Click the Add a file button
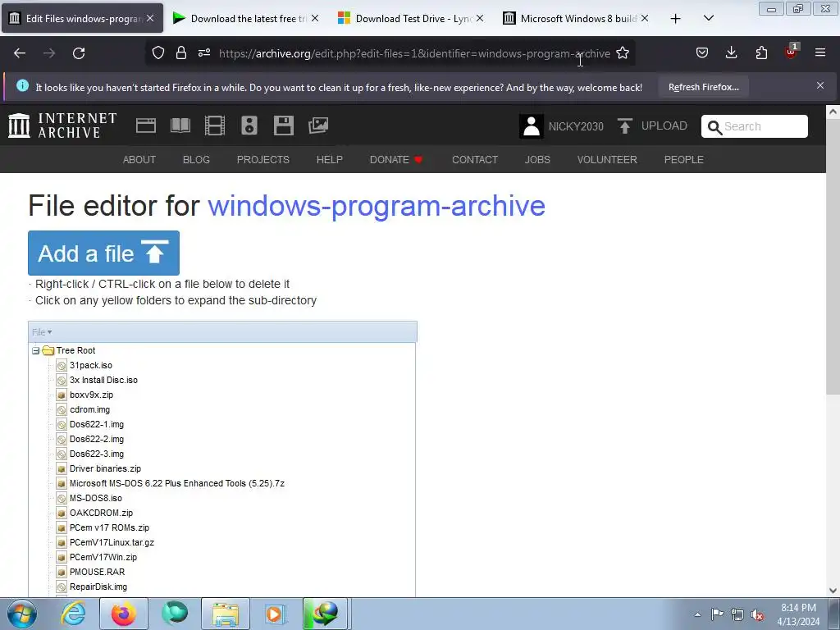This screenshot has height=630, width=840. [103, 253]
